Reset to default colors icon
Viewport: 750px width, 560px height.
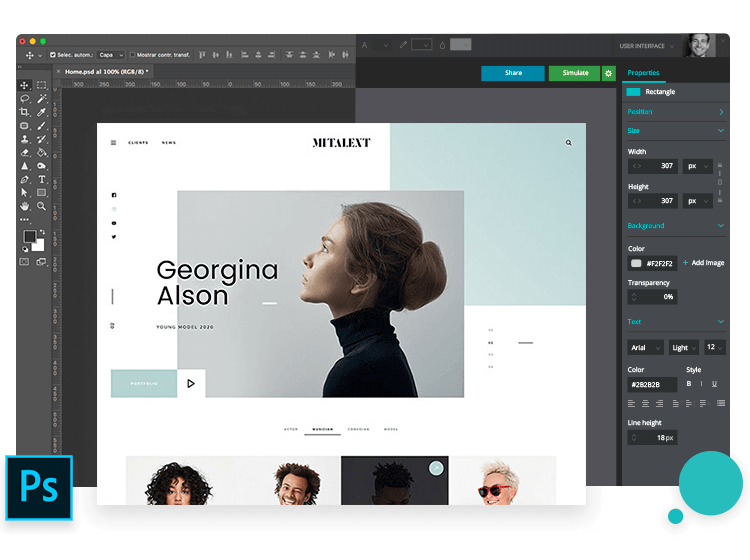point(25,249)
